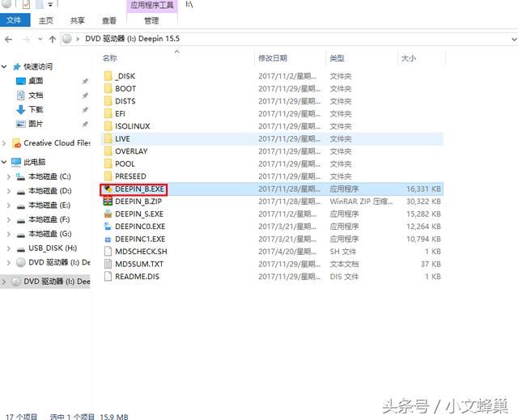This screenshot has height=420, width=518.
Task: Open the 管理 ribbon tab
Action: (151, 20)
